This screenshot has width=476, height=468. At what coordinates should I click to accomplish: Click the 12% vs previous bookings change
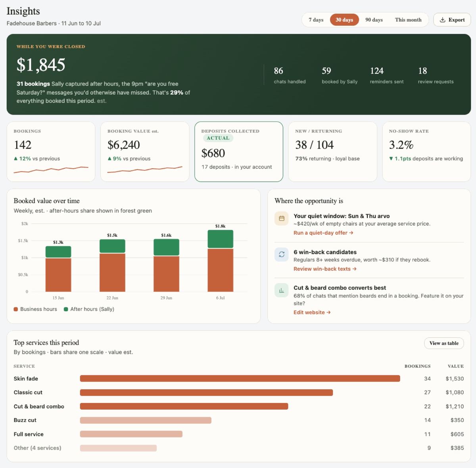[x=37, y=159]
